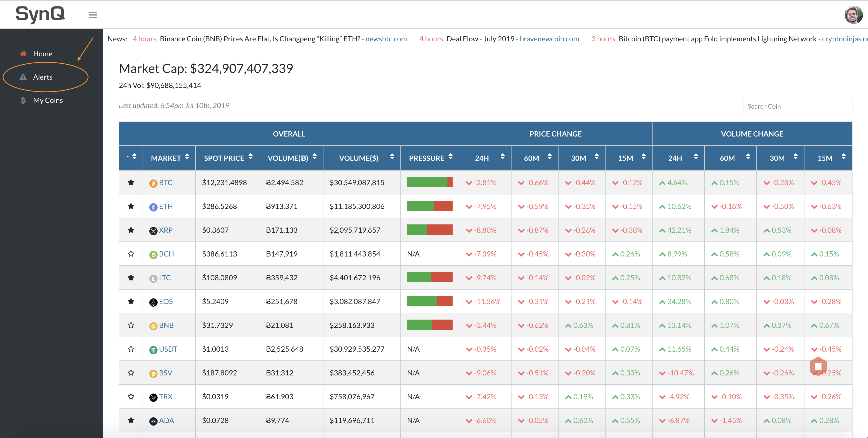Viewport: 868px width, 438px height.
Task: Click the USDT coin logo icon
Action: click(153, 350)
